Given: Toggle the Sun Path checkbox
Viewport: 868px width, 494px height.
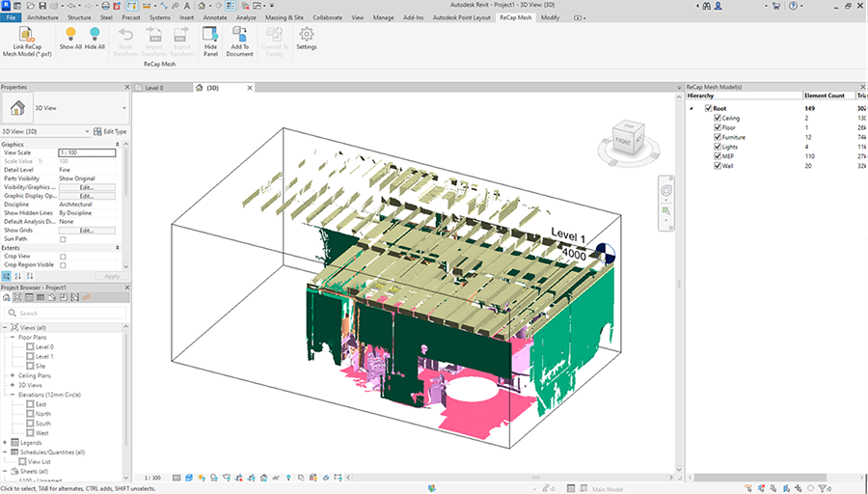Looking at the screenshot, I should coord(63,239).
